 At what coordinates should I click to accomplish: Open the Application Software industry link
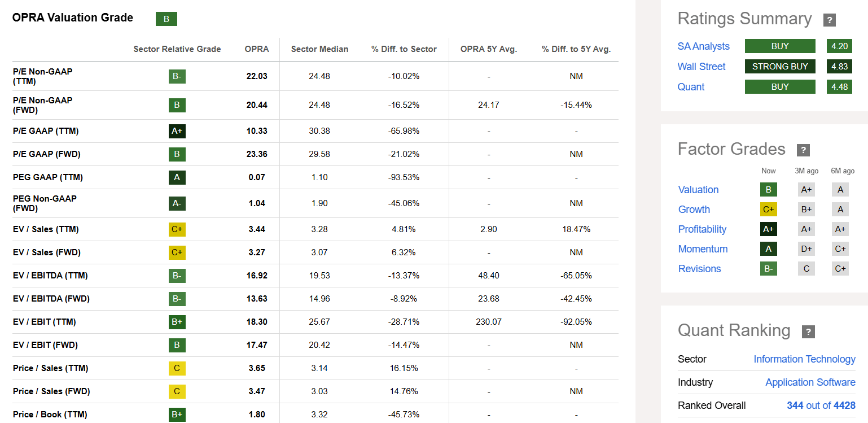pyautogui.click(x=810, y=382)
